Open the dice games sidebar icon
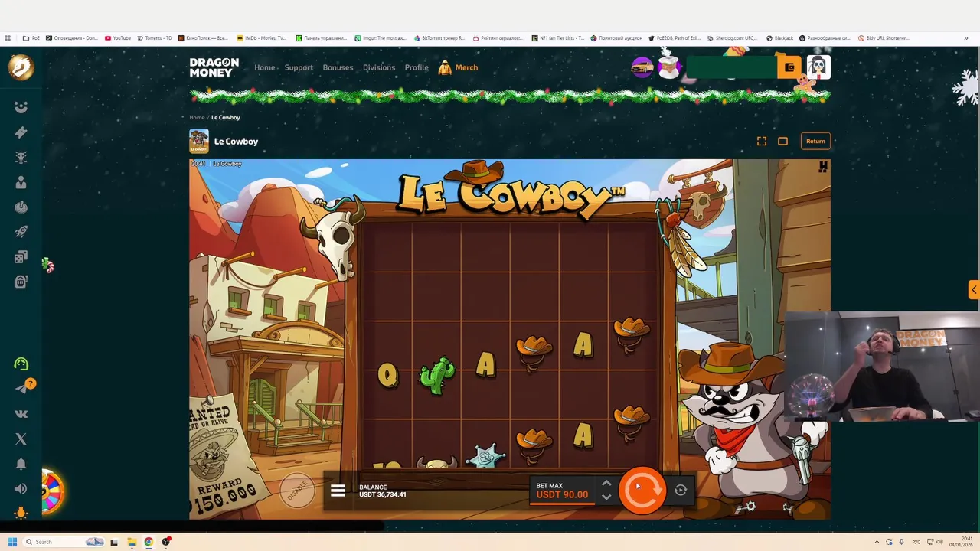Screen dimensions: 980x551 (x=21, y=257)
